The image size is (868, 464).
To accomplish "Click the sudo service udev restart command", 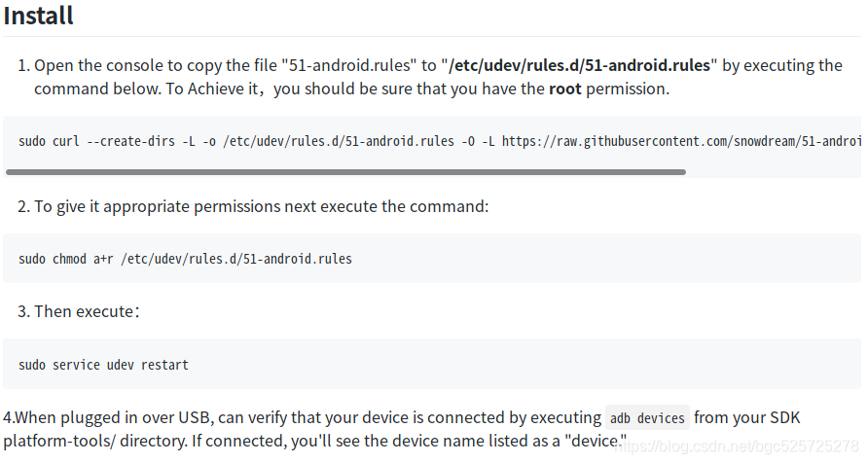I will (103, 365).
